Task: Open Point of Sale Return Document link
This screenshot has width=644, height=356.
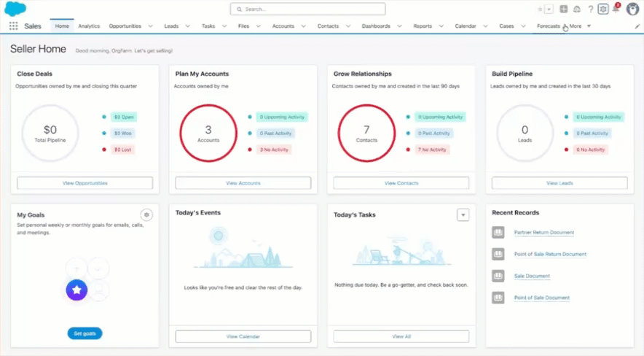Action: coord(550,254)
